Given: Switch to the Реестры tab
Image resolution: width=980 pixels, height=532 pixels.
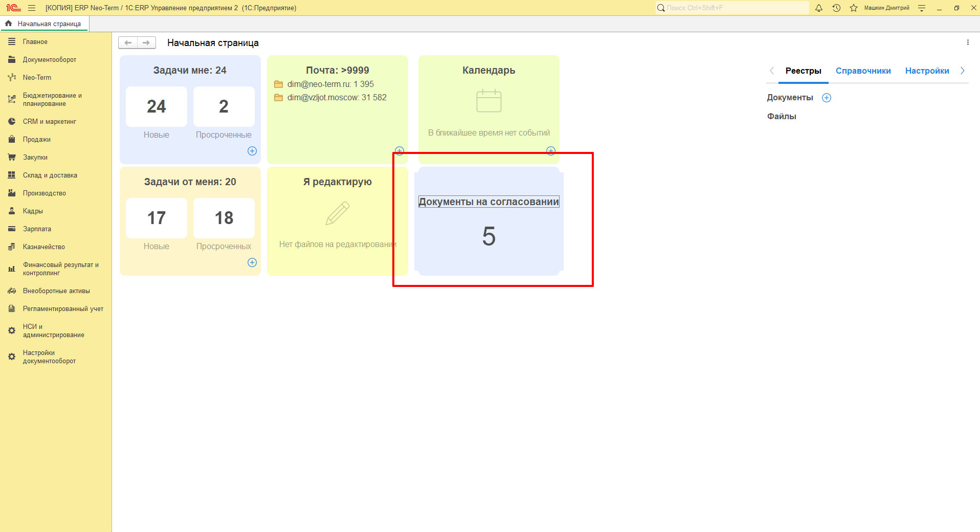Looking at the screenshot, I should pyautogui.click(x=803, y=71).
